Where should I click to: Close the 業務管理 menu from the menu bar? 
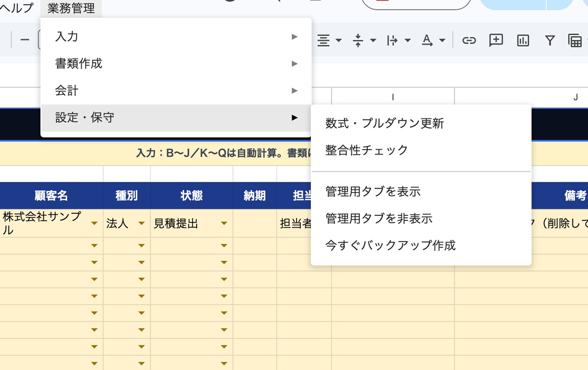point(71,8)
